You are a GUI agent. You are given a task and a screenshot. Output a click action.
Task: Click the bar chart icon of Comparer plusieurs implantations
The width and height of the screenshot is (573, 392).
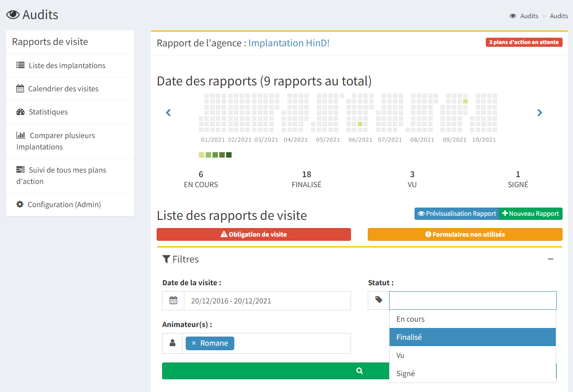[21, 135]
